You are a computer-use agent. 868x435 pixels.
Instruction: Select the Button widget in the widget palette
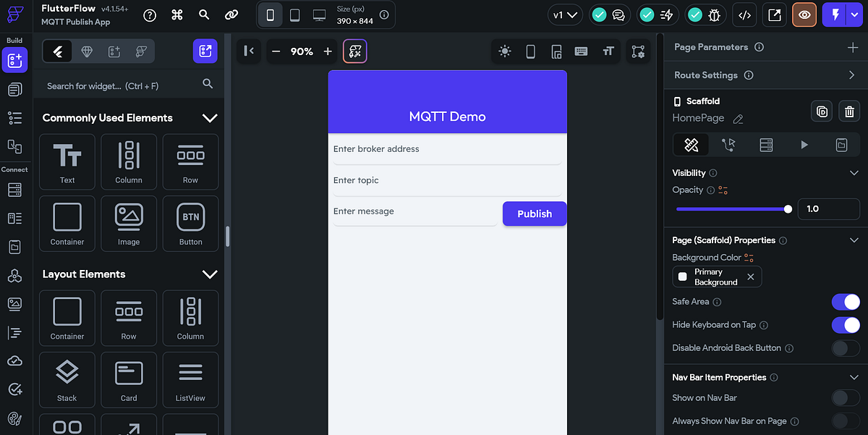tap(190, 223)
